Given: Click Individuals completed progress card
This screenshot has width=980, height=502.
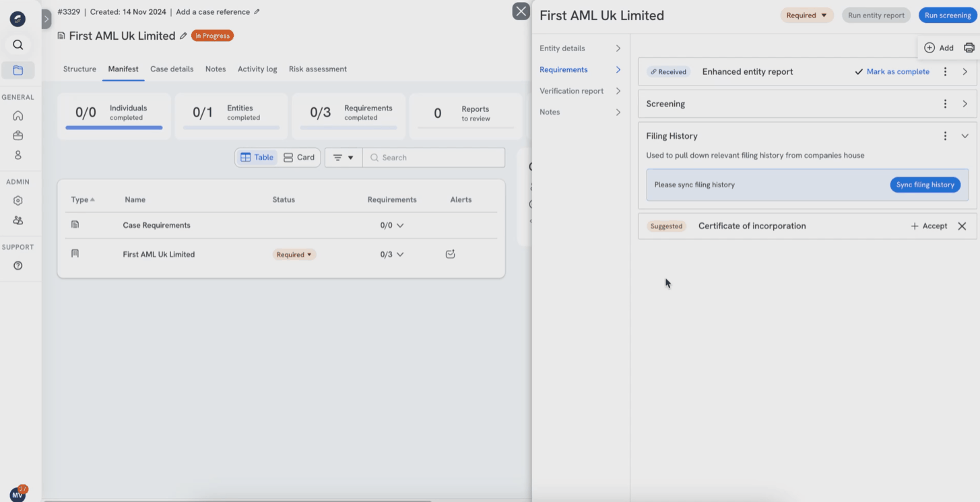Looking at the screenshot, I should [x=114, y=116].
